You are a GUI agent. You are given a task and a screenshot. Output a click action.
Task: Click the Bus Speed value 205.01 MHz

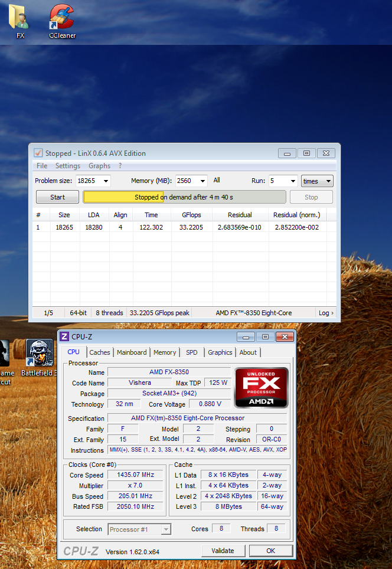[x=135, y=496]
